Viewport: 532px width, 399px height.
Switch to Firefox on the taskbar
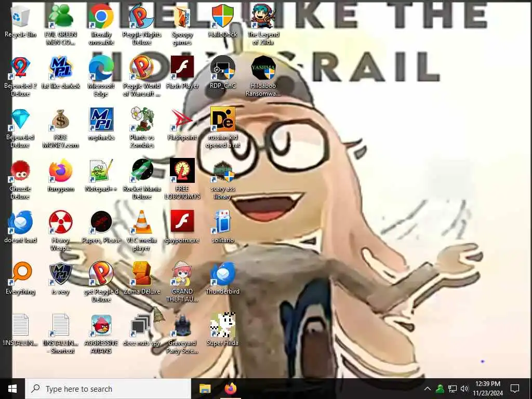click(231, 389)
